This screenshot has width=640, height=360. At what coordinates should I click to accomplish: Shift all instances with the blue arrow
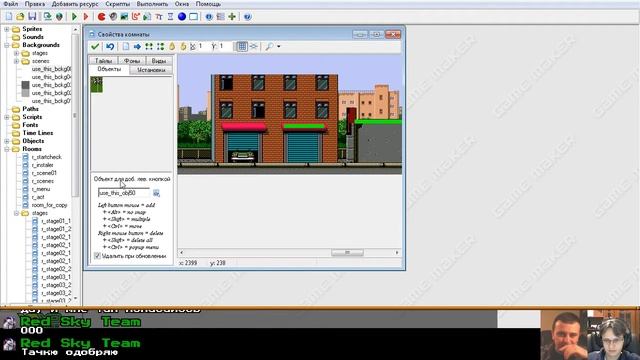point(137,47)
